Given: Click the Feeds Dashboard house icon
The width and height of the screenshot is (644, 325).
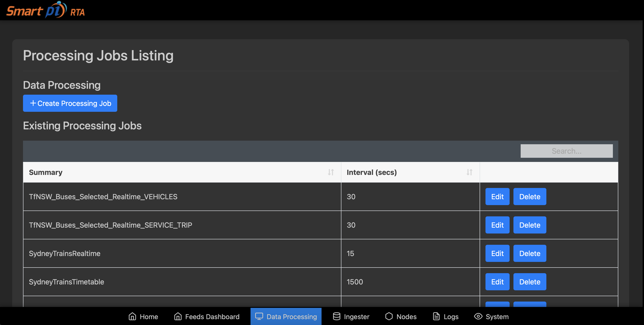Looking at the screenshot, I should tap(178, 316).
